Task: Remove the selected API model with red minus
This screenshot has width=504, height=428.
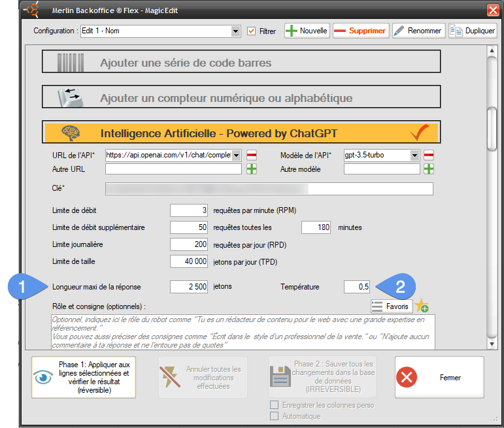Action: [x=429, y=156]
